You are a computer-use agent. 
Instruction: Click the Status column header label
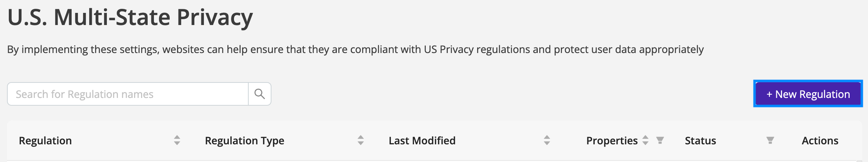(x=700, y=141)
